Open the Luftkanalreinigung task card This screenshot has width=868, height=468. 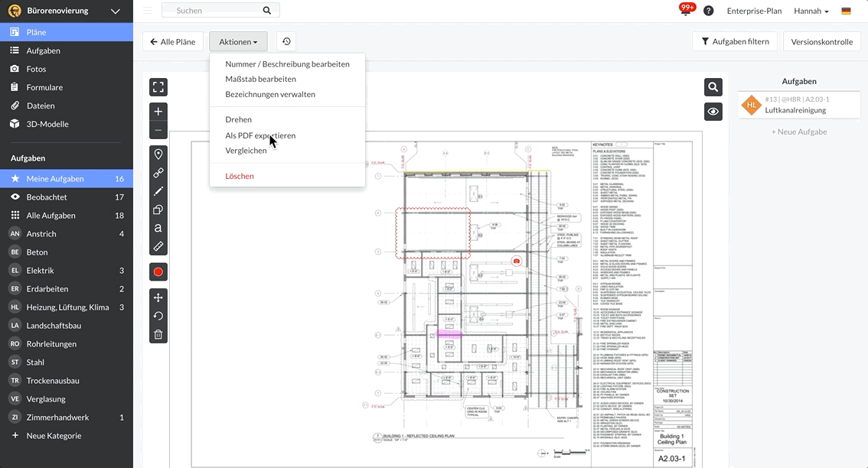pyautogui.click(x=799, y=105)
